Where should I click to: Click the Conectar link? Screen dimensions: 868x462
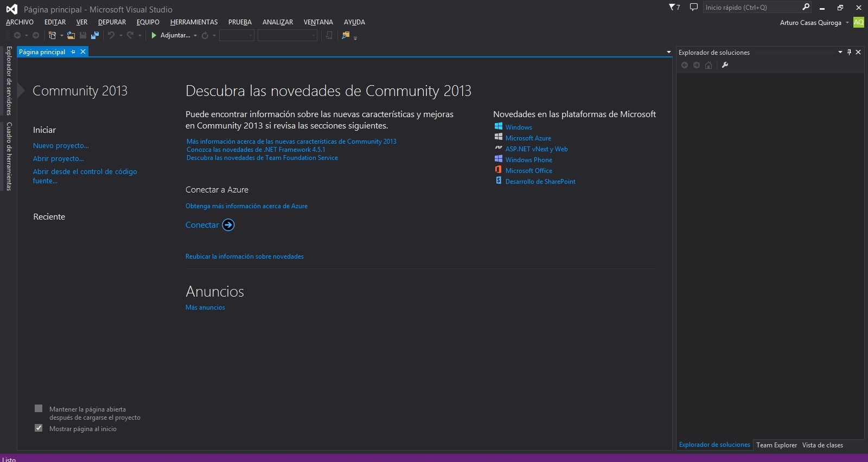point(202,225)
